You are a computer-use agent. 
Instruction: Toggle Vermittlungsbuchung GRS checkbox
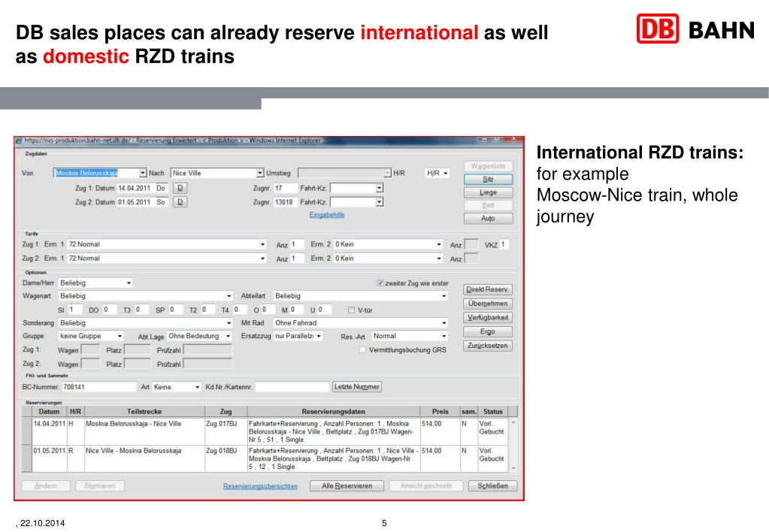[362, 349]
